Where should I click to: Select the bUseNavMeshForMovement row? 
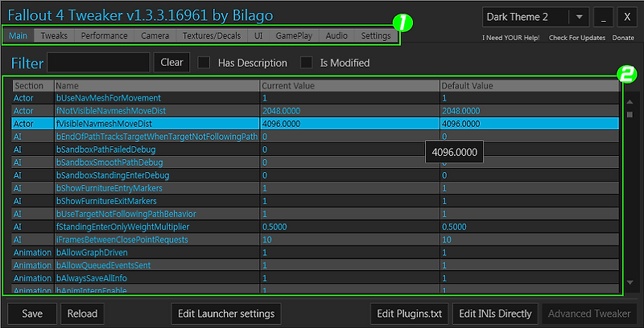[x=316, y=98]
